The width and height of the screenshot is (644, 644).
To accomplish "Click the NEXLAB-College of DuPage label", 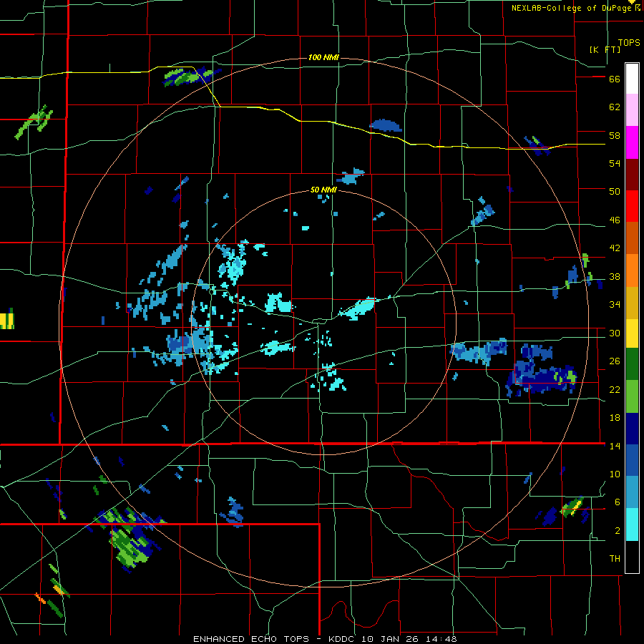I will [x=573, y=8].
